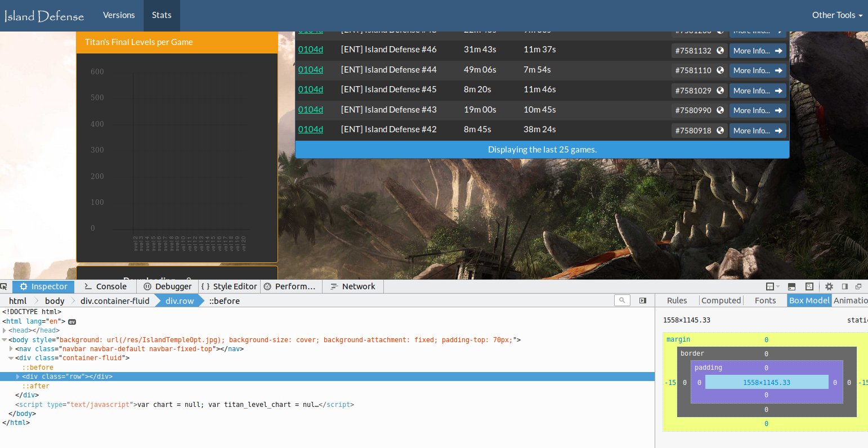Toggle the split console icon
This screenshot has width=868, height=448.
[x=791, y=286]
